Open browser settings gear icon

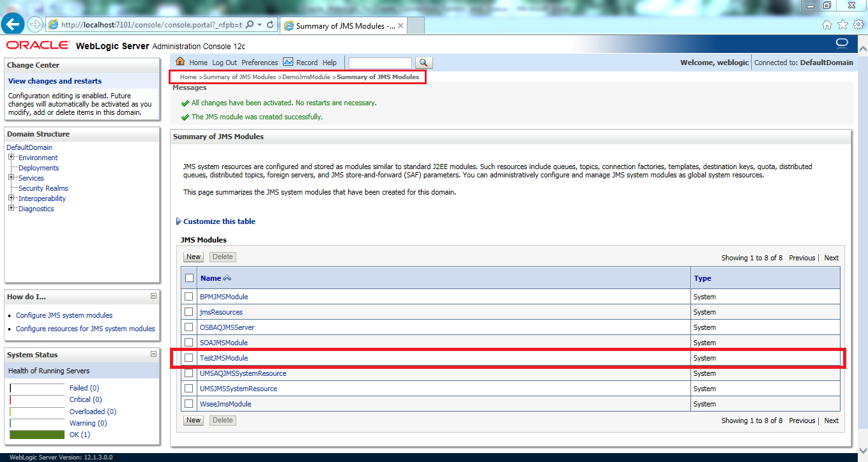click(x=858, y=24)
